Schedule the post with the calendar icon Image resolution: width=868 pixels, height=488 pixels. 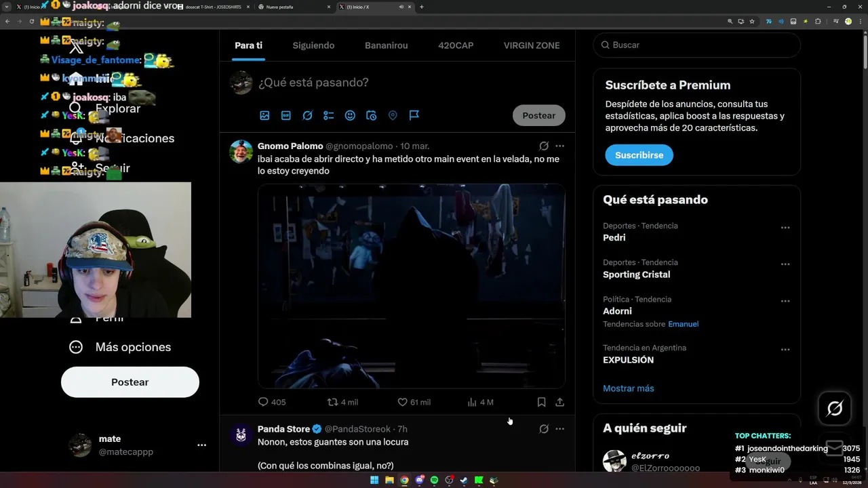(x=371, y=115)
